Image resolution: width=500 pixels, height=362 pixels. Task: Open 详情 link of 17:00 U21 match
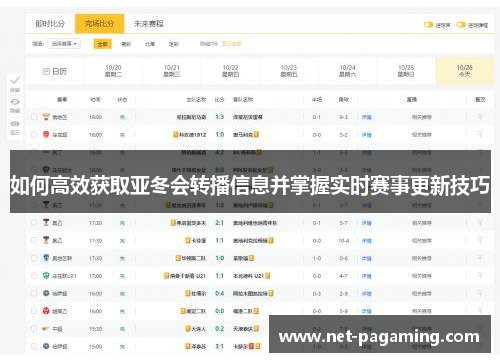(367, 276)
